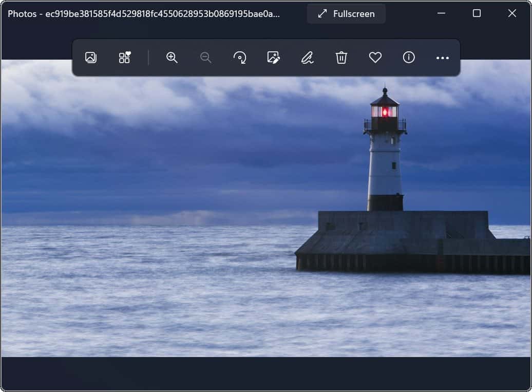The image size is (532, 392).
Task: Show file information for this photo
Action: (x=408, y=58)
